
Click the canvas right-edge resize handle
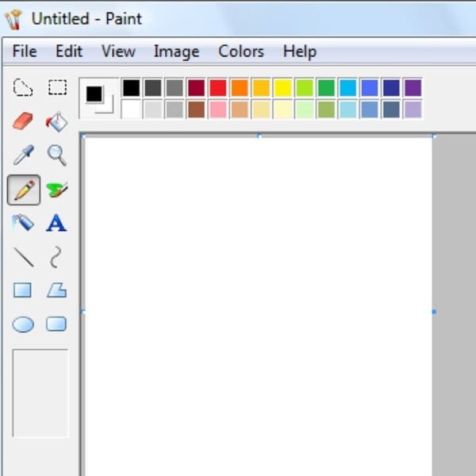434,312
